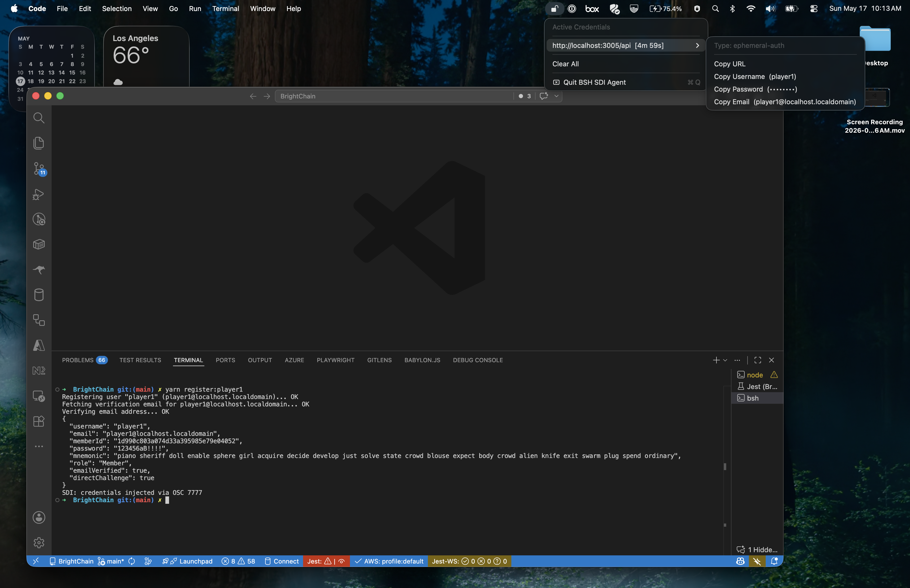Select the node terminal in the list

757,375
